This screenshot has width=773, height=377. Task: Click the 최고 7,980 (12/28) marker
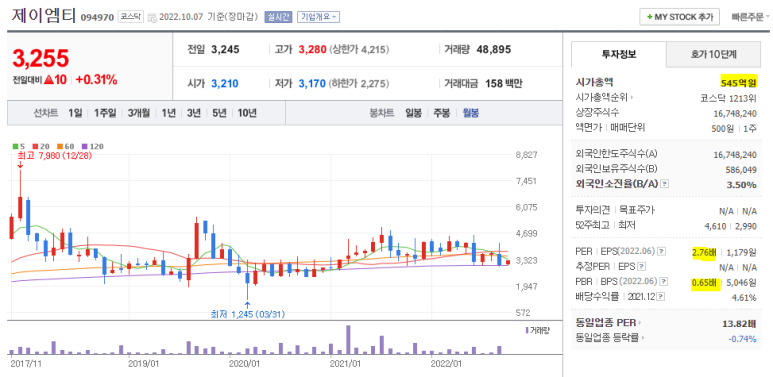pyautogui.click(x=54, y=155)
